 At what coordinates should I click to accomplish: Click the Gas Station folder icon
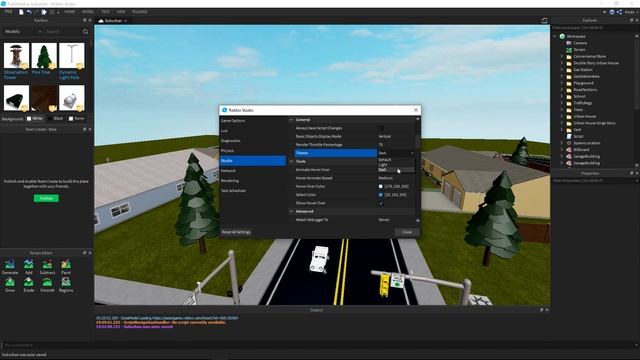click(569, 70)
